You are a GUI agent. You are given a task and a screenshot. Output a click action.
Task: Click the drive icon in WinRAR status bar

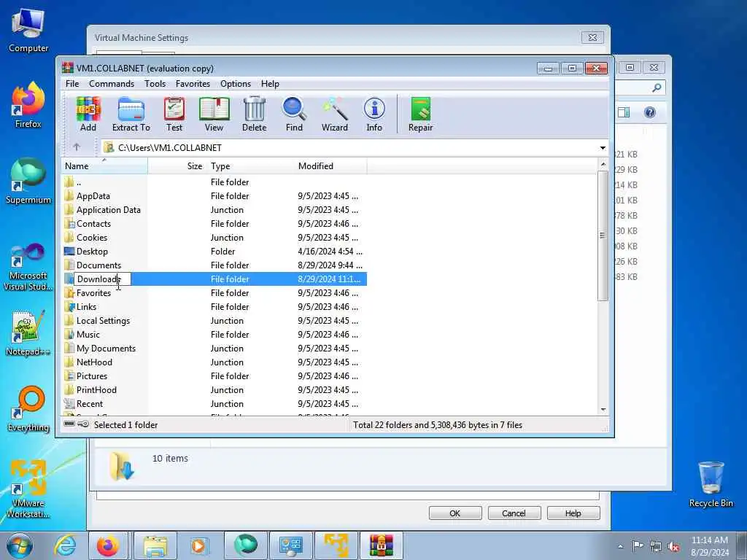(69, 424)
